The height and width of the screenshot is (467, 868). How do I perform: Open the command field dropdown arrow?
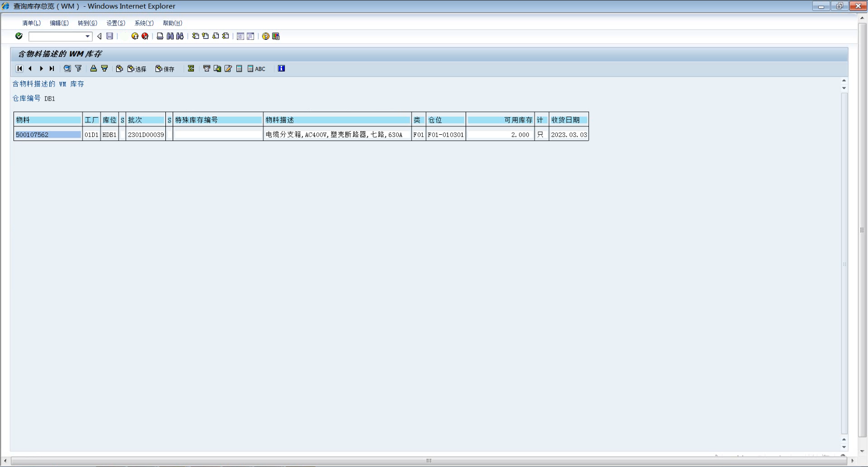88,36
